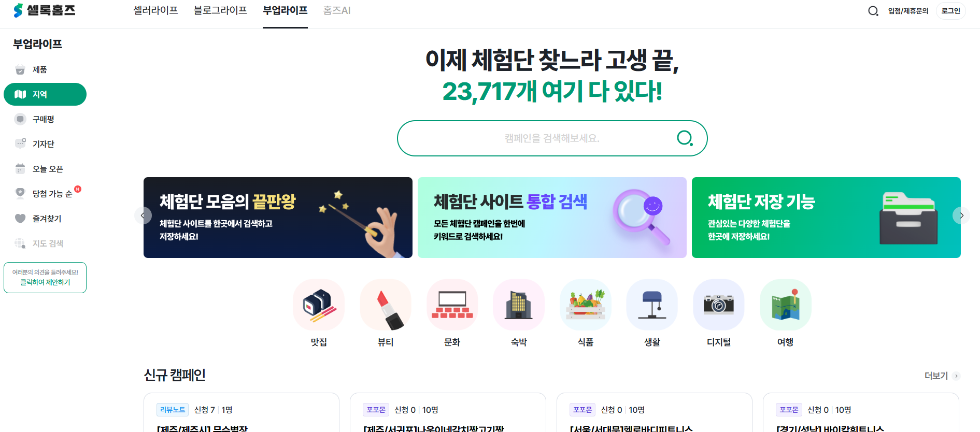The height and width of the screenshot is (432, 980).
Task: Switch to the 셀러라이프 tab
Action: [155, 10]
